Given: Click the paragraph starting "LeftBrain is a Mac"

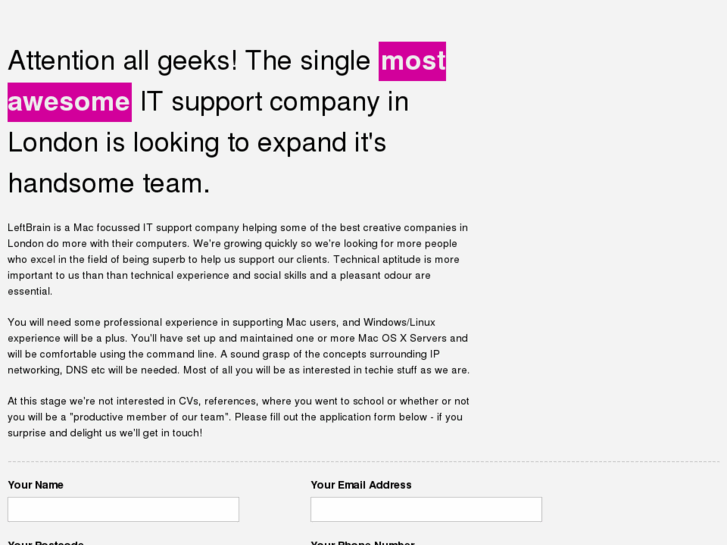Looking at the screenshot, I should [x=237, y=259].
